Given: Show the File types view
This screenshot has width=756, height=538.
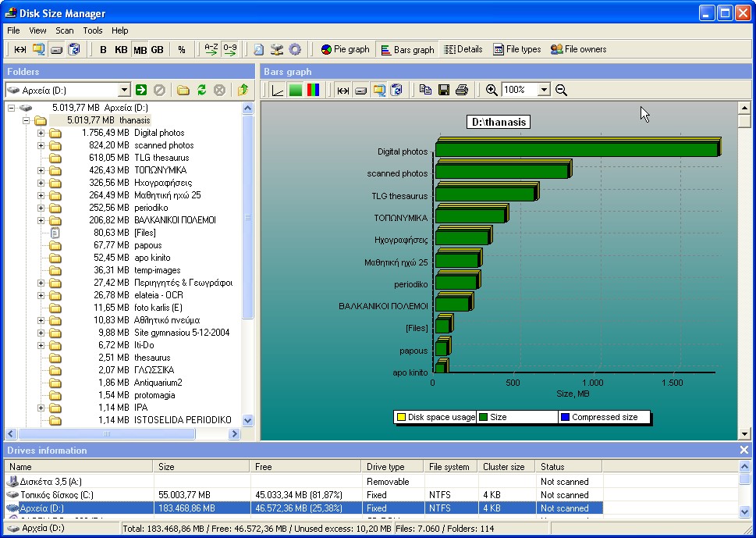Looking at the screenshot, I should [x=516, y=49].
